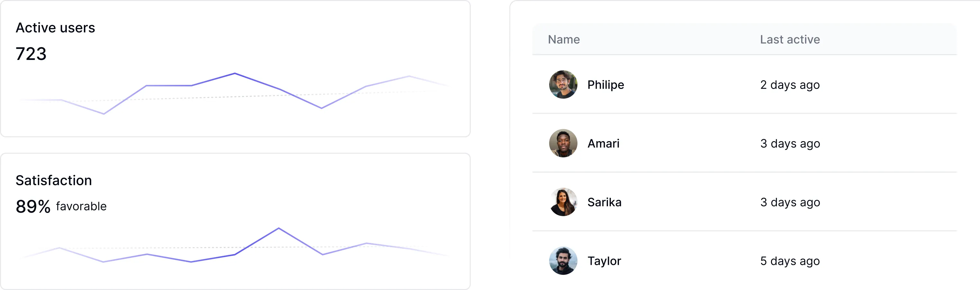The width and height of the screenshot is (980, 290).
Task: Open Philipe's profile avatar
Action: [x=563, y=85]
